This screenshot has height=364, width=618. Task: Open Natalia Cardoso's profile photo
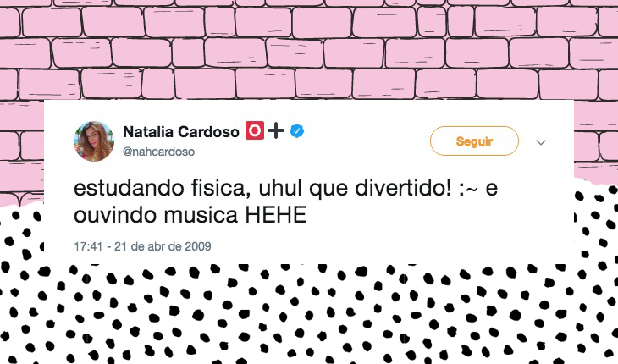point(94,141)
